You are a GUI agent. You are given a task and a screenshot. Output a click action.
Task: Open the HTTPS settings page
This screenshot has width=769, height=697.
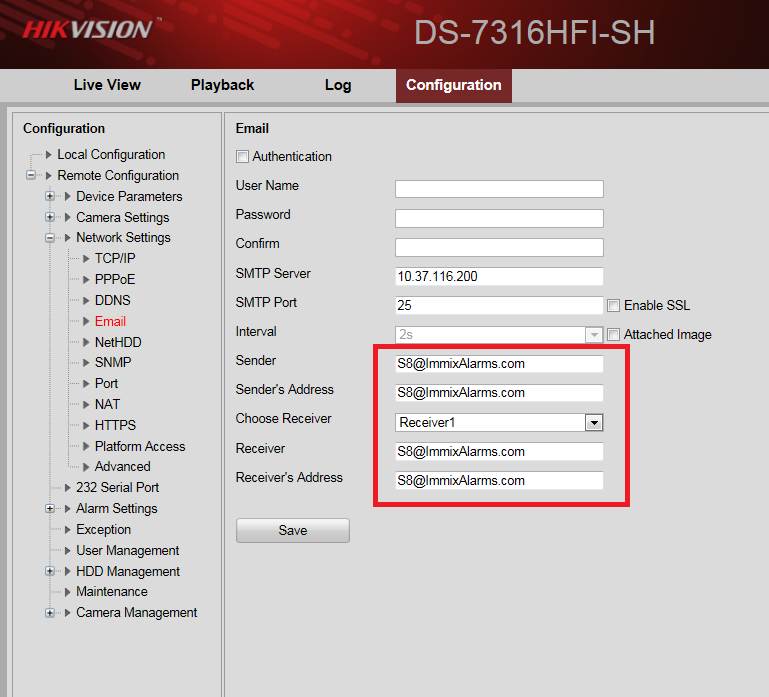[115, 425]
